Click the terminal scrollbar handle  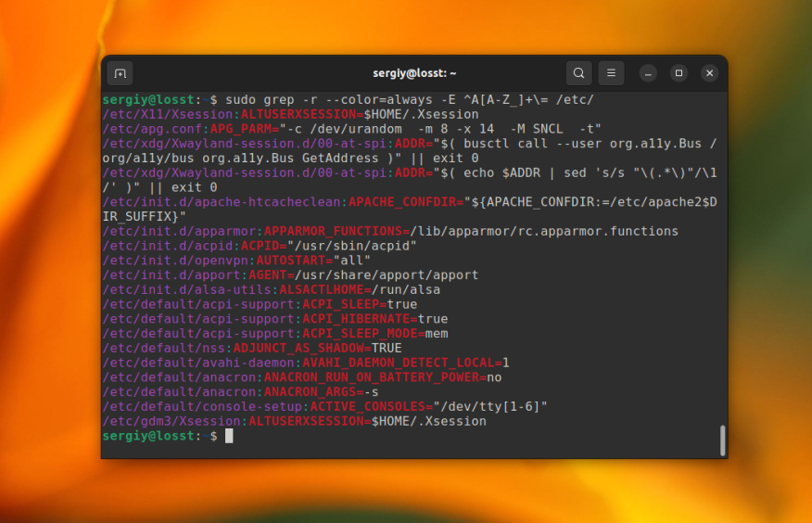[x=722, y=440]
